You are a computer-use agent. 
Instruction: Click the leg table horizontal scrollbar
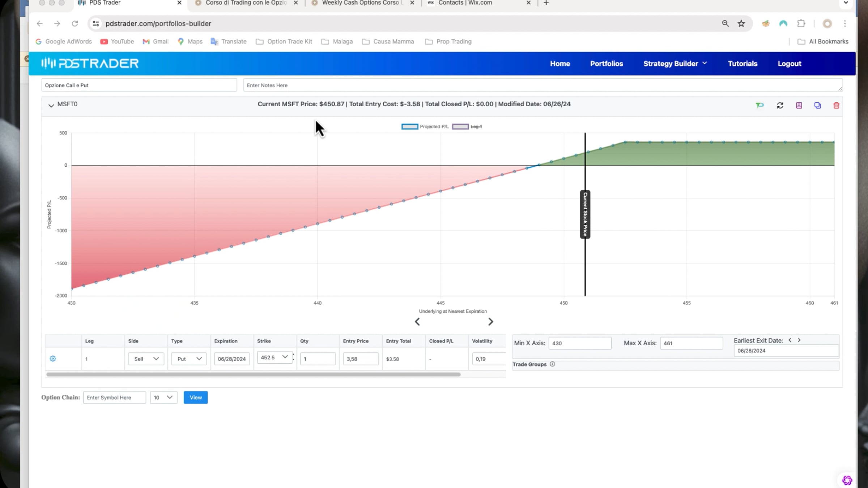254,374
